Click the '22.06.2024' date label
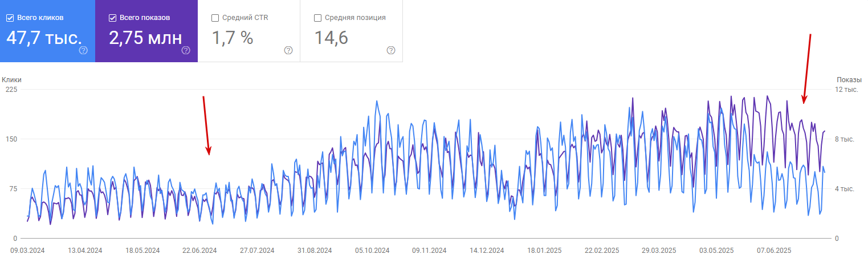Screen dimensions: 868x266 tap(199, 251)
